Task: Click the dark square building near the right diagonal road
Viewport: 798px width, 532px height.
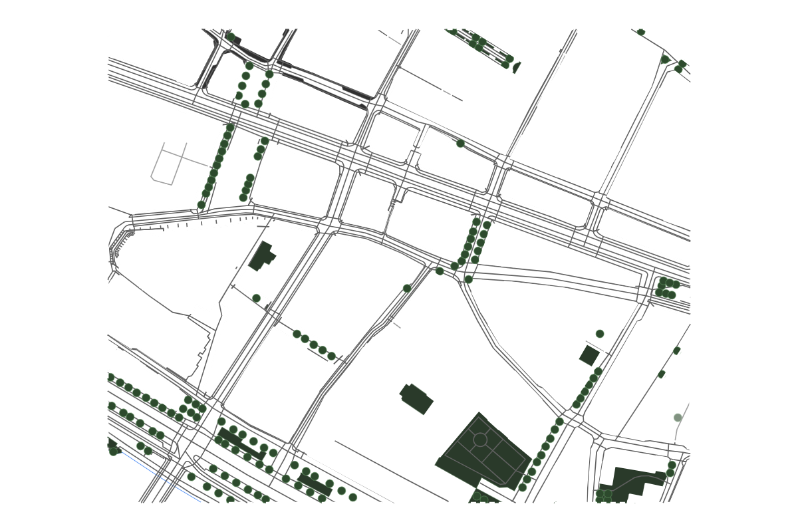Action: click(x=589, y=355)
